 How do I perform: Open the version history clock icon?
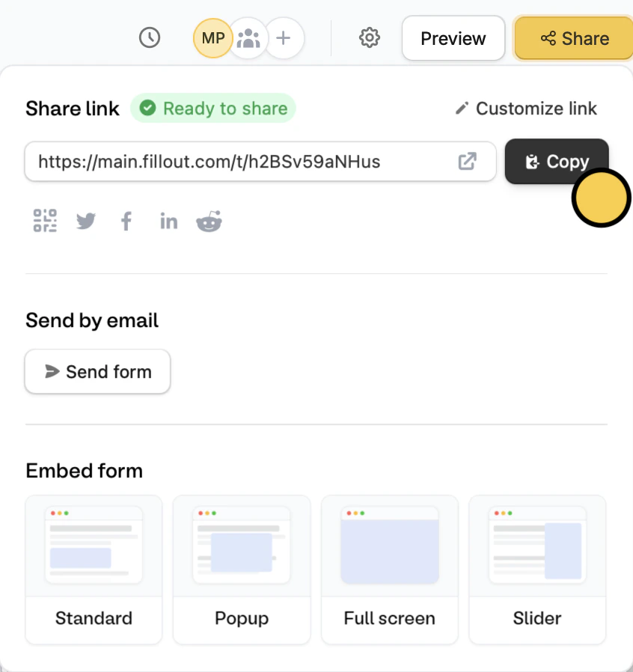tap(149, 37)
